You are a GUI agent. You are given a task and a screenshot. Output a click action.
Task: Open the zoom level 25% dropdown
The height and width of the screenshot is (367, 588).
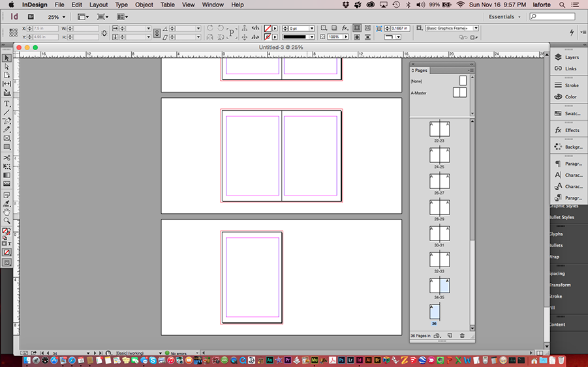click(64, 17)
